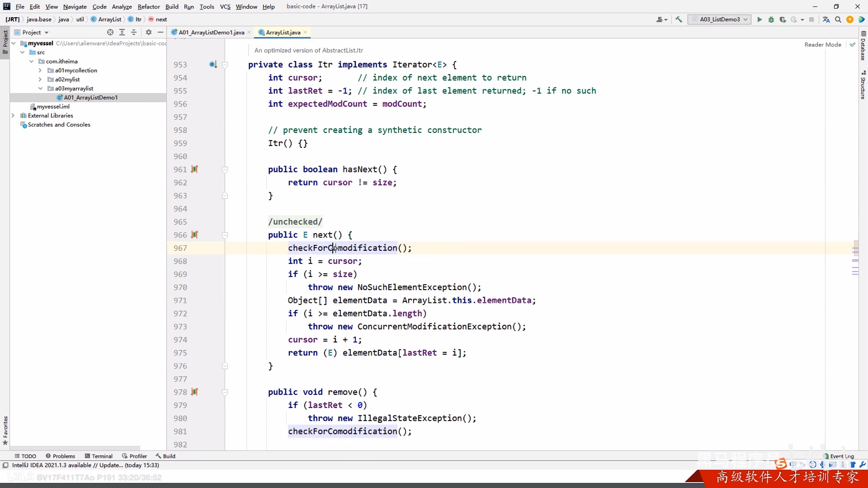
Task: Open the Refactor menu
Action: (149, 7)
